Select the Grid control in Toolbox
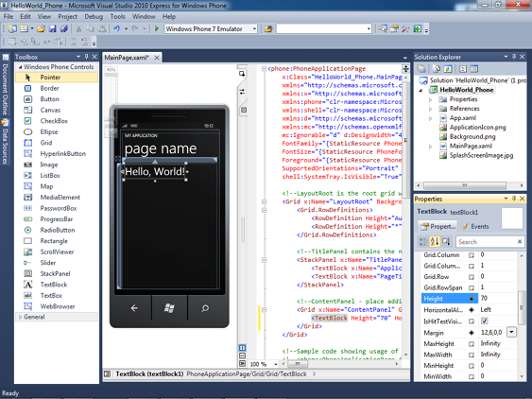This screenshot has width=532, height=399. coord(57,143)
